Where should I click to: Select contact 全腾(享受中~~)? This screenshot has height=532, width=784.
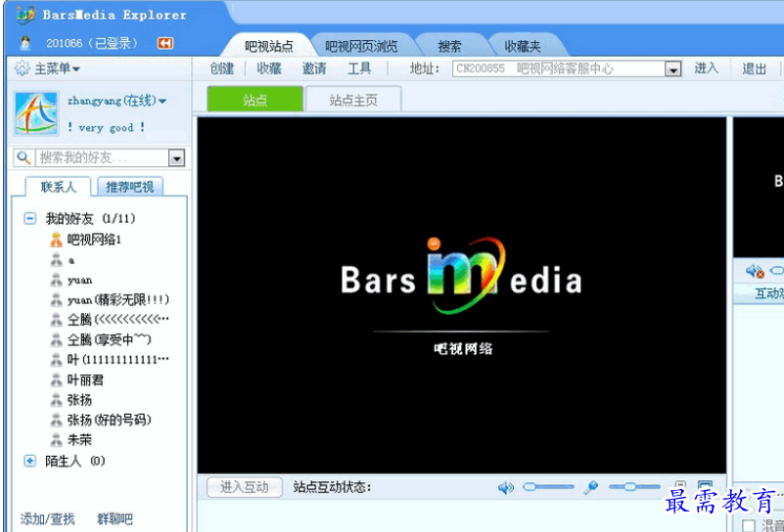109,339
